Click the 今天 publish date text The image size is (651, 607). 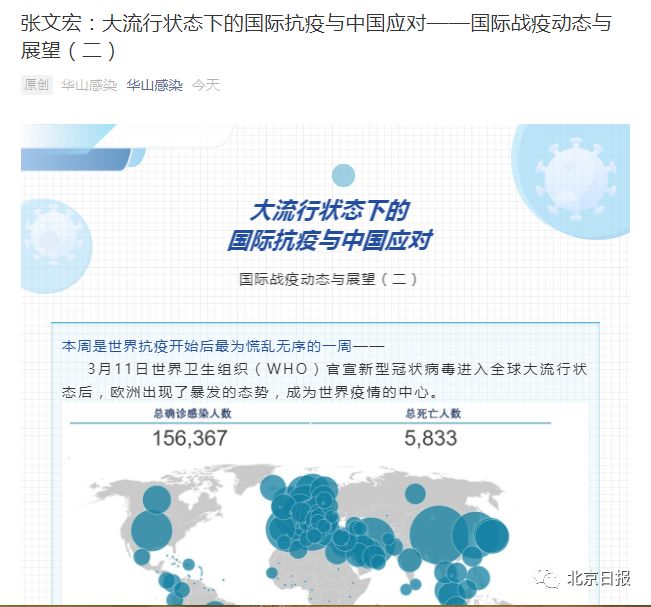(x=206, y=85)
